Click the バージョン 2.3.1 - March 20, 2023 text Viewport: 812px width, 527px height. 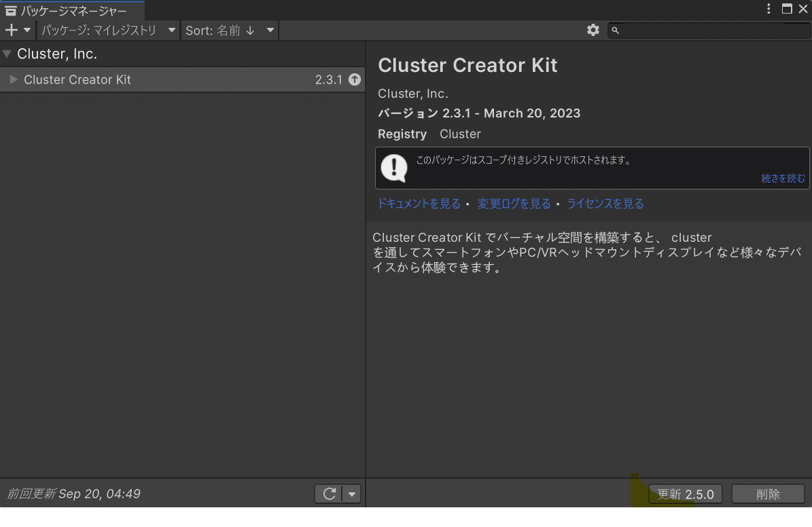pyautogui.click(x=479, y=113)
